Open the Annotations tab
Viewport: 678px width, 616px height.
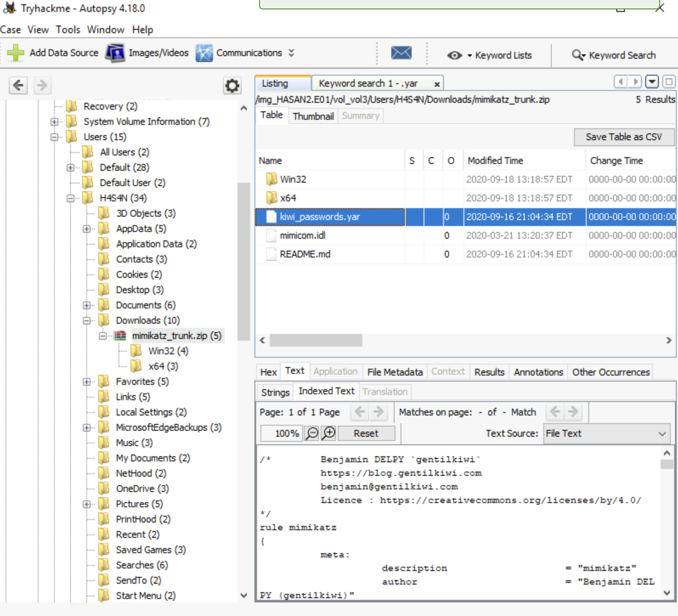[538, 372]
